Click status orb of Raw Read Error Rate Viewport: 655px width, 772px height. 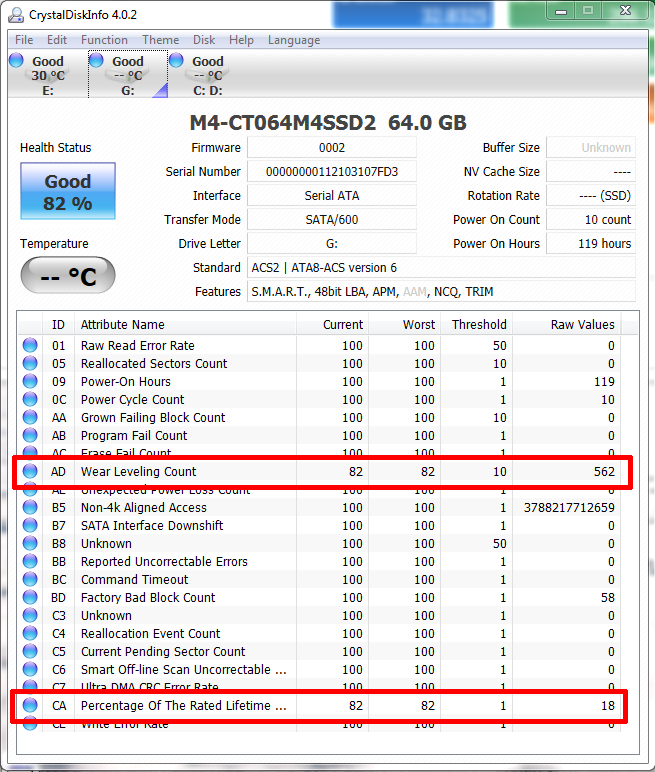pos(30,345)
